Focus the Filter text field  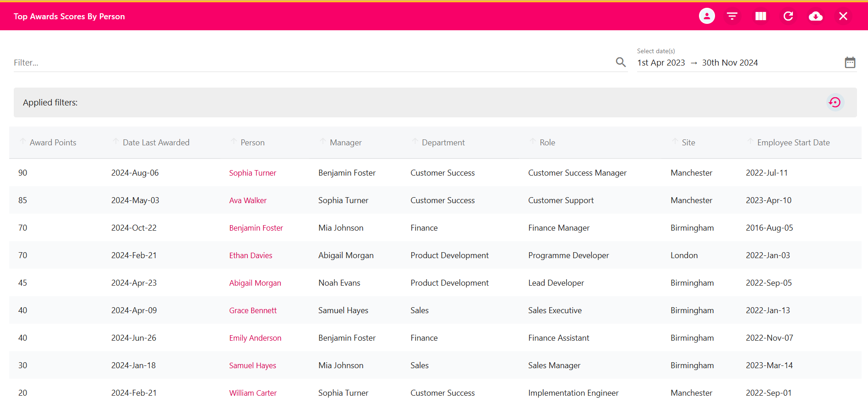tap(314, 62)
